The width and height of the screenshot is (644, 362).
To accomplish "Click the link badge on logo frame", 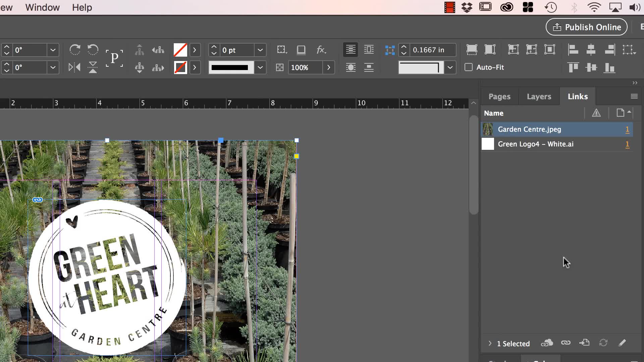I will coord(38,200).
